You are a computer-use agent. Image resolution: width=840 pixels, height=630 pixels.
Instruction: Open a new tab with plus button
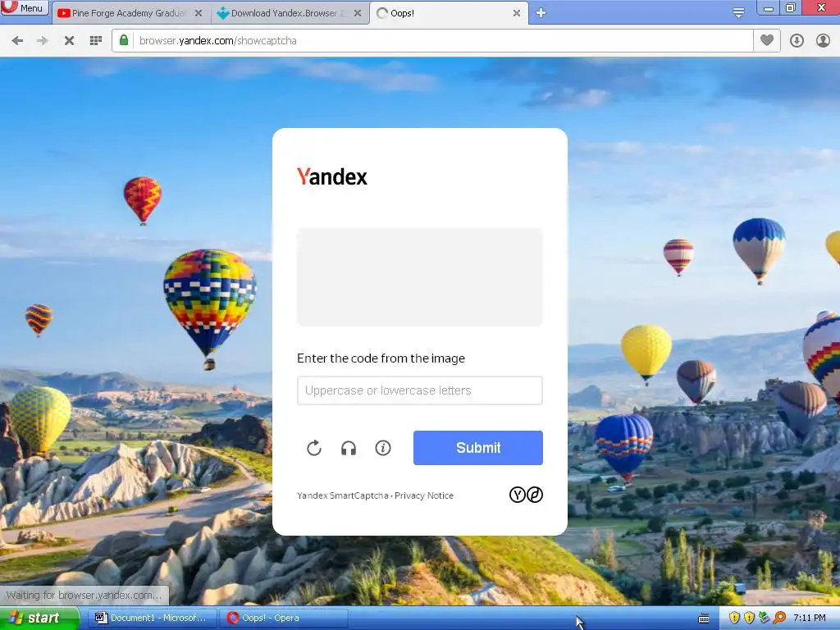coord(541,13)
